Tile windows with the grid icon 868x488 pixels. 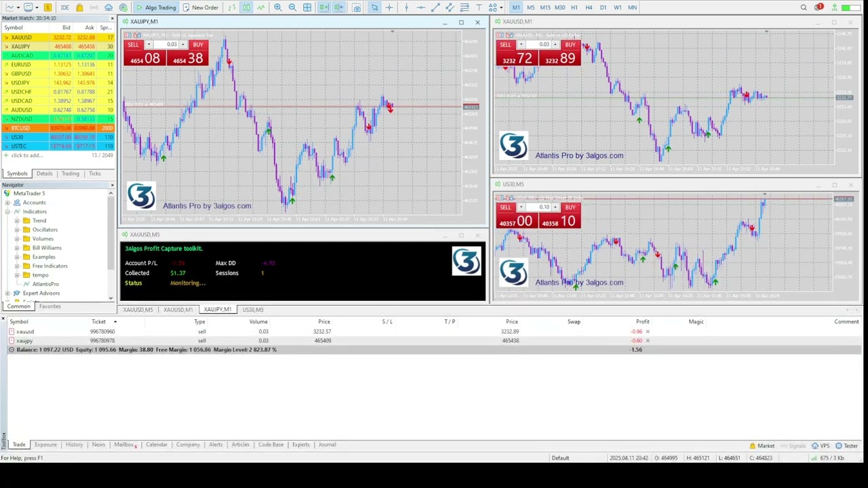click(x=307, y=7)
